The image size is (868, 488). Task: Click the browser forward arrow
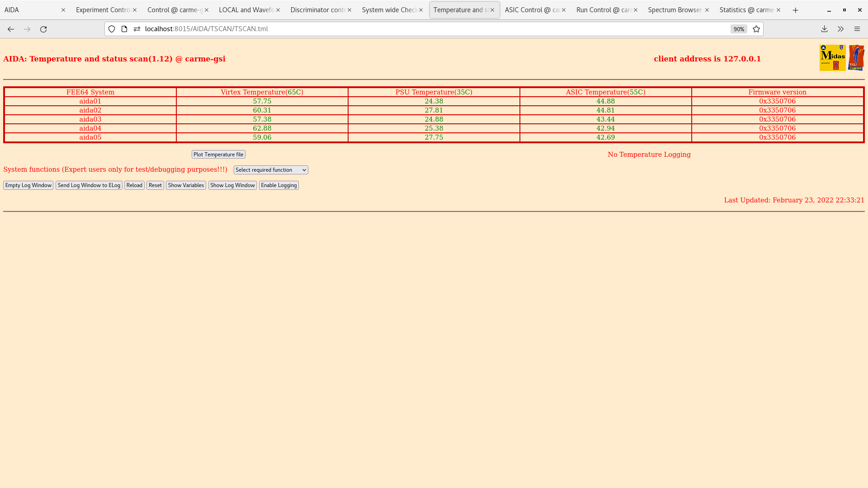27,29
